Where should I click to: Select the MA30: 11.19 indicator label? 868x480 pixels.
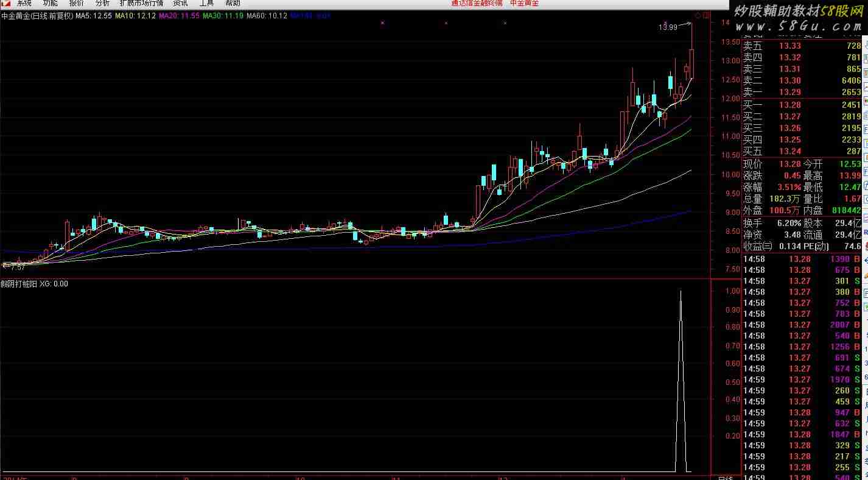(x=223, y=16)
